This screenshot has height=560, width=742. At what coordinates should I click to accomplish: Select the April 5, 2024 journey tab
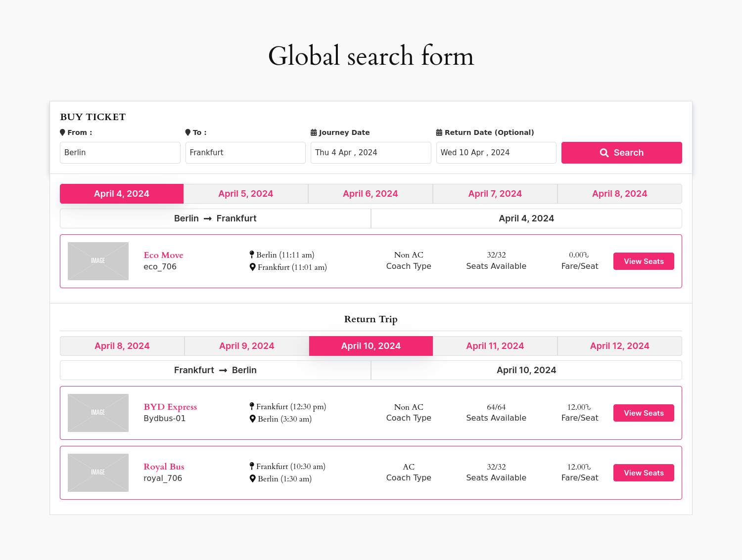point(246,194)
